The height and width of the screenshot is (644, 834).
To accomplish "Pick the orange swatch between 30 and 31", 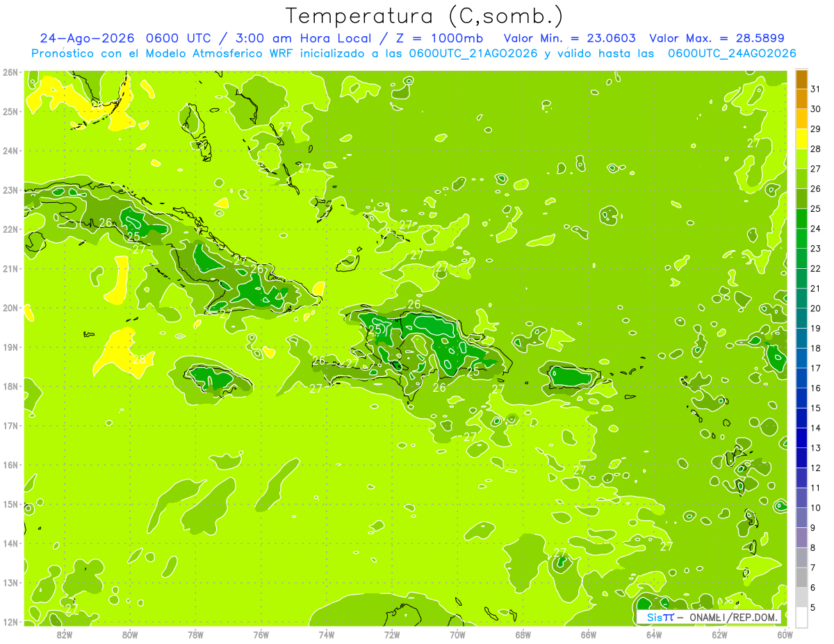I will tap(801, 99).
